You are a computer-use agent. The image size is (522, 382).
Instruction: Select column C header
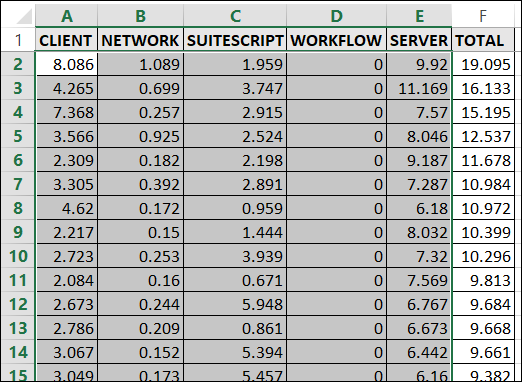point(235,16)
